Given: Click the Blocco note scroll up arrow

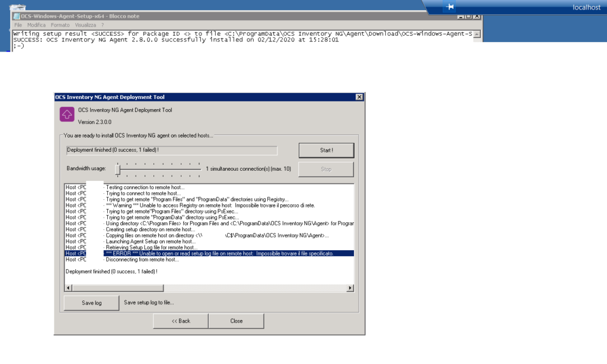Looking at the screenshot, I should click(x=477, y=34).
